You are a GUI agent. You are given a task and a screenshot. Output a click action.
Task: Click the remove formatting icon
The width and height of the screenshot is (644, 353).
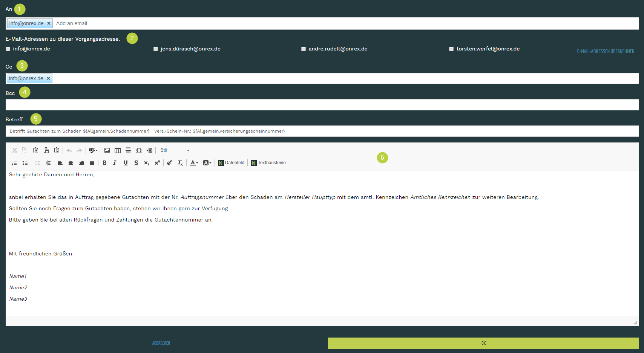tap(180, 163)
